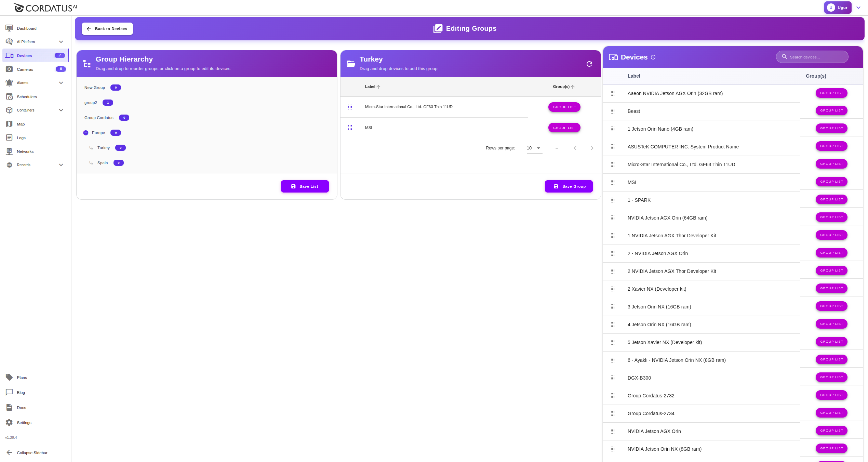Toggle sorting on the Label column
Screen dimensions: 868x462
tap(373, 87)
